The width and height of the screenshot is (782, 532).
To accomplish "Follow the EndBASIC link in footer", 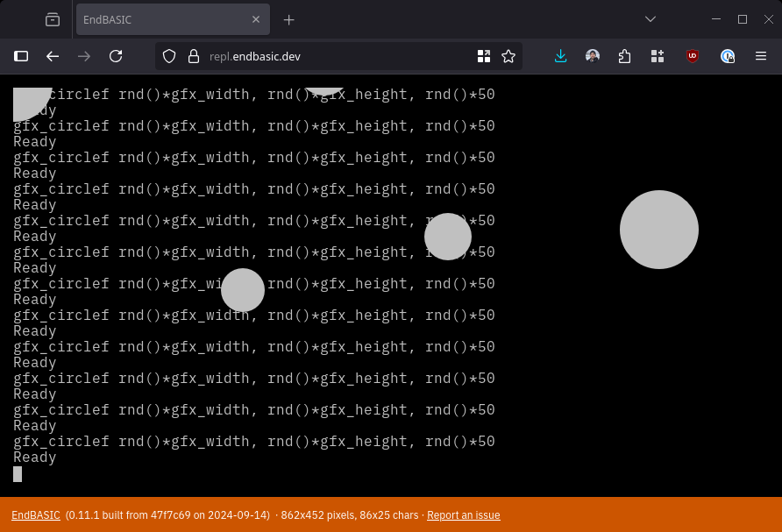I will pos(36,515).
